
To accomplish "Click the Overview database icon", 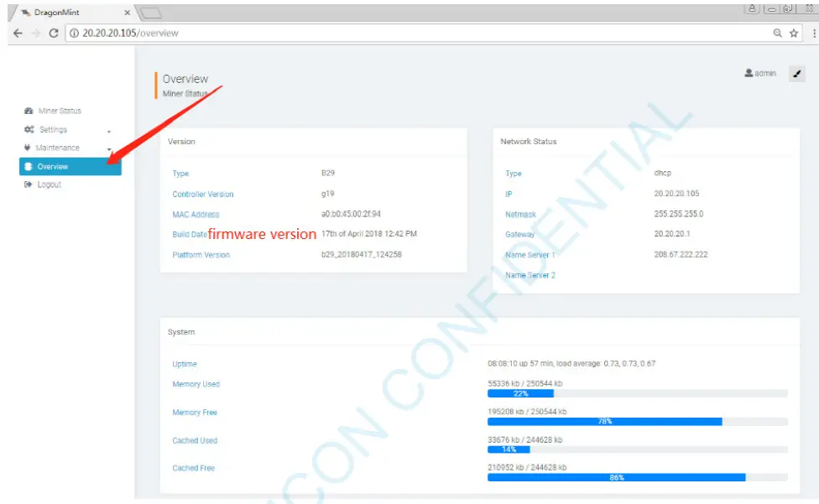I will coord(29,166).
